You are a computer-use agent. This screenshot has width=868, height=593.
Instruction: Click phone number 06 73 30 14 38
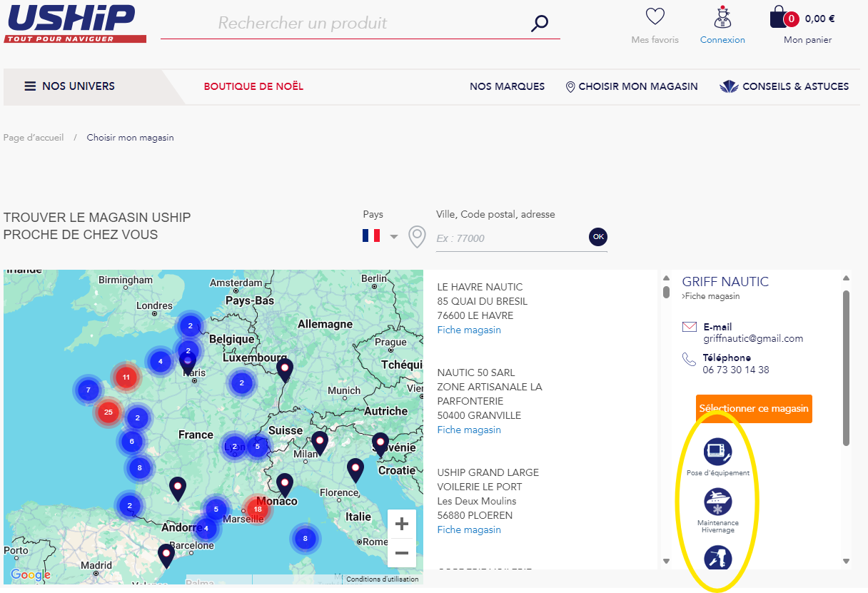(x=736, y=370)
